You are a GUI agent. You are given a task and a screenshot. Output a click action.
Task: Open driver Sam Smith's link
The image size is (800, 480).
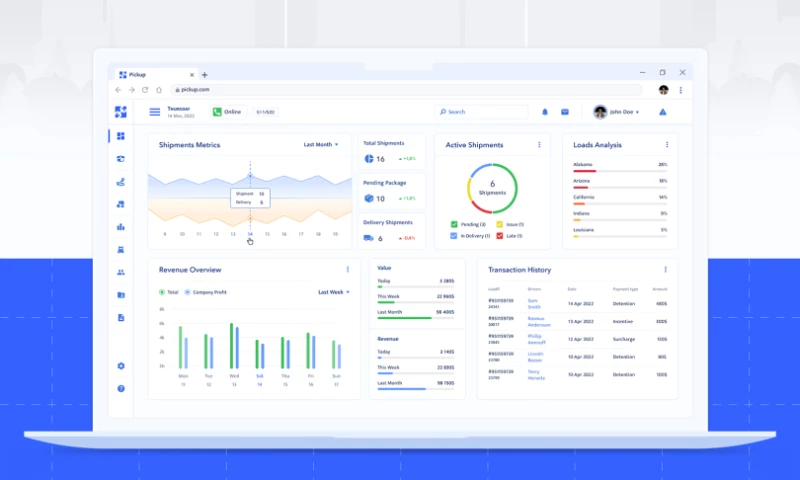tap(535, 303)
